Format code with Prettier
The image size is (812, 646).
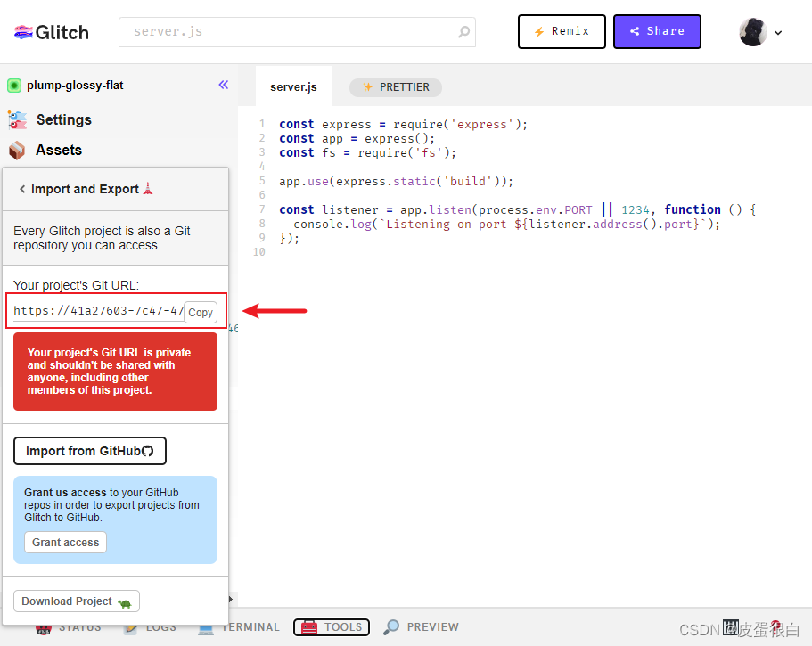tap(395, 87)
